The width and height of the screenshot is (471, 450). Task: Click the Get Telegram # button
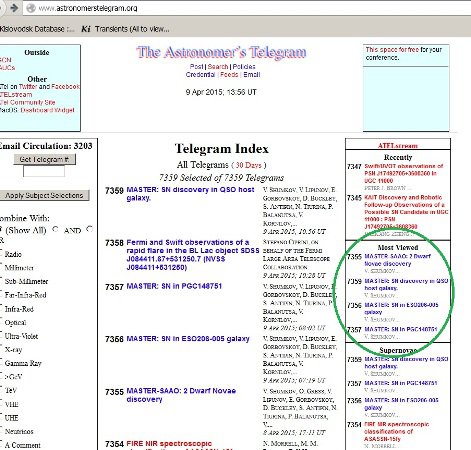(x=45, y=159)
